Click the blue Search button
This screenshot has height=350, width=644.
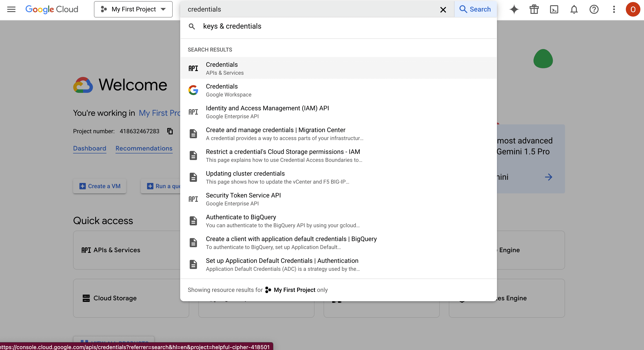point(475,9)
